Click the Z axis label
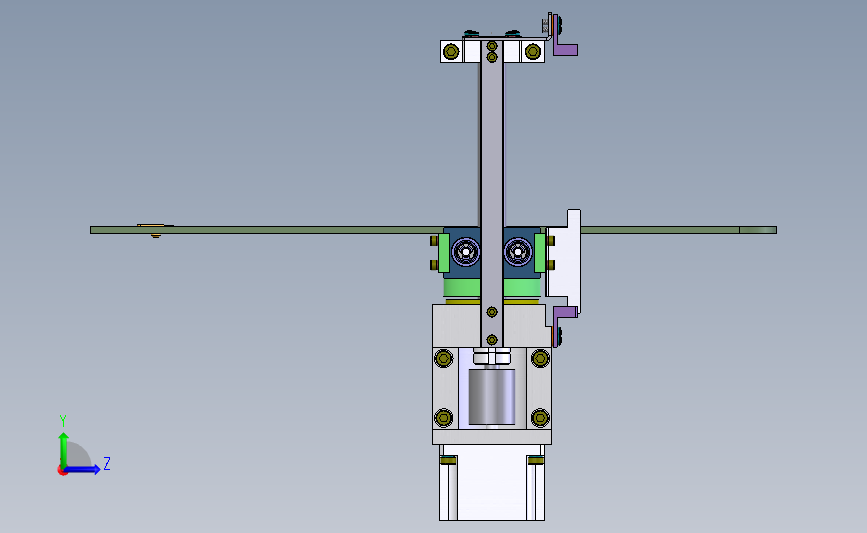The image size is (867, 533). 107,463
